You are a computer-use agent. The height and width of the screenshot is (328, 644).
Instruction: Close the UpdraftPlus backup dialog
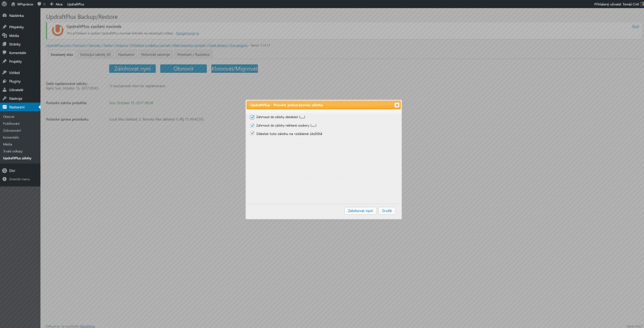[x=397, y=105]
